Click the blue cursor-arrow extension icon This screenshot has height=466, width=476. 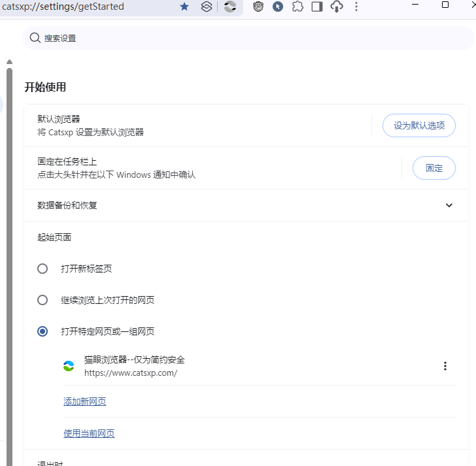pyautogui.click(x=278, y=7)
